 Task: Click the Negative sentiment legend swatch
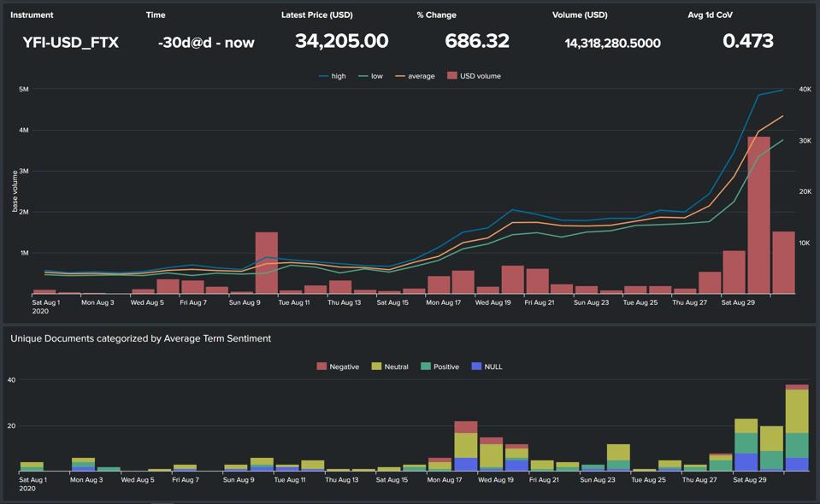(322, 366)
